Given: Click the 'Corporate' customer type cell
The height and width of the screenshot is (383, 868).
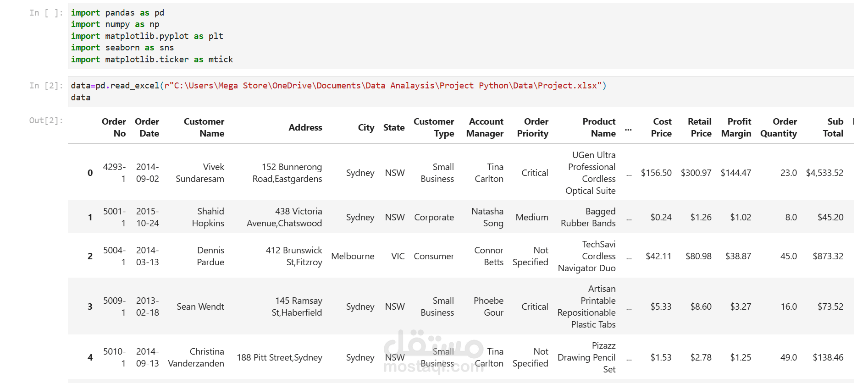Looking at the screenshot, I should [434, 217].
